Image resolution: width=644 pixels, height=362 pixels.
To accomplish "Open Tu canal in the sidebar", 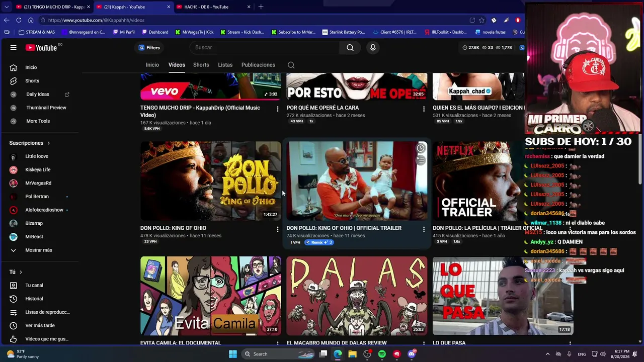I will [34, 286].
